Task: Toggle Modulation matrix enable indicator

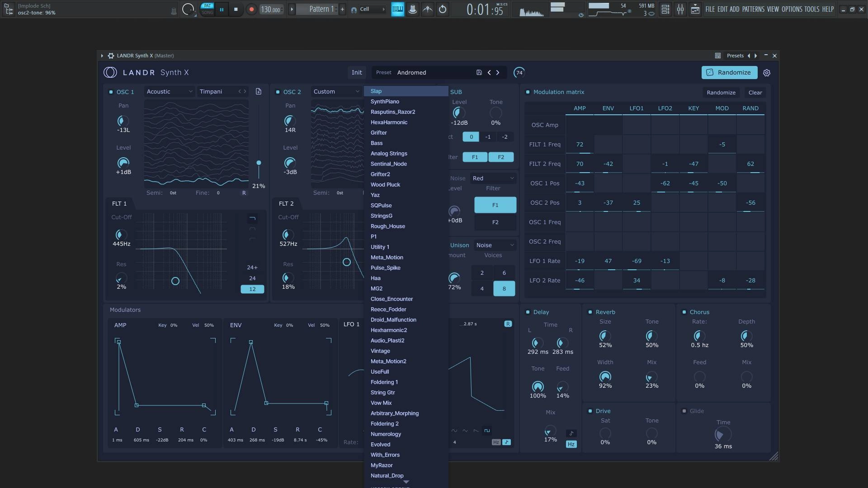Action: (x=528, y=92)
